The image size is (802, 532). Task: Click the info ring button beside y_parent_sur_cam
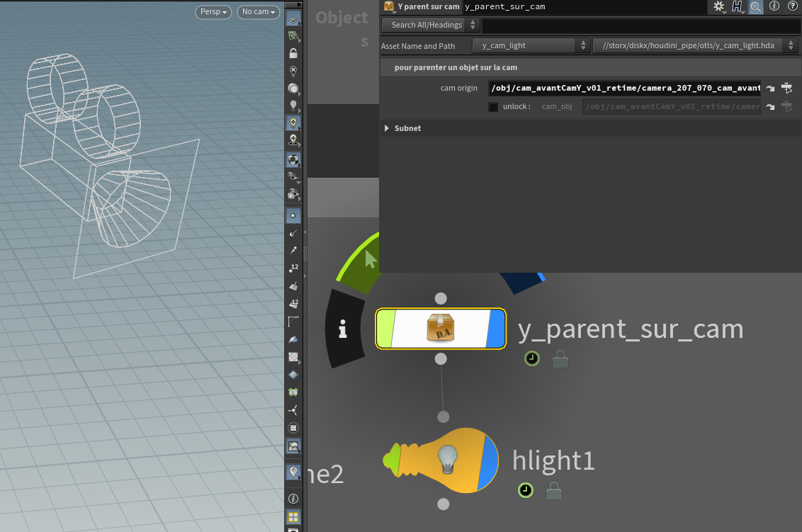click(x=344, y=329)
